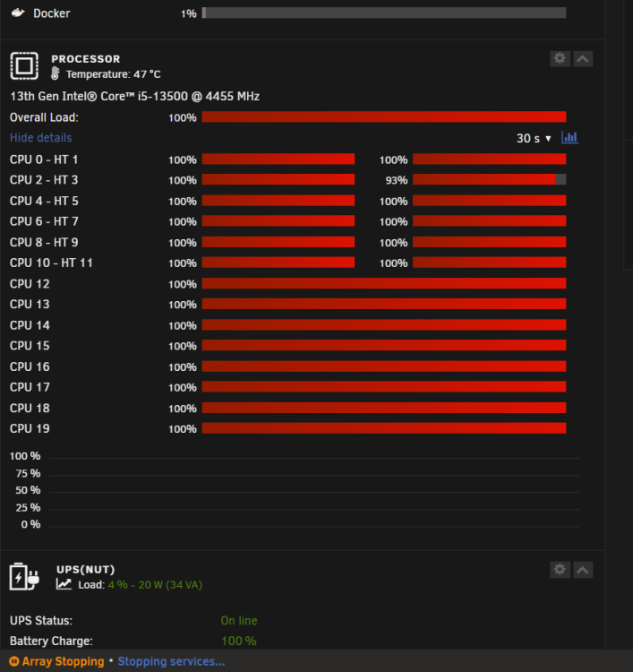
Task: Collapse the Processor tile with chevron
Action: pos(583,59)
